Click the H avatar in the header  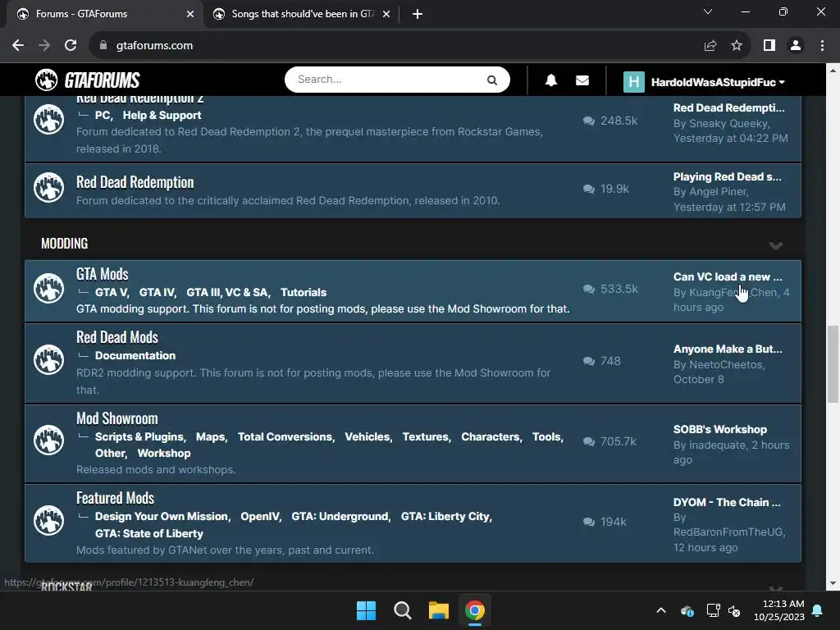point(634,82)
